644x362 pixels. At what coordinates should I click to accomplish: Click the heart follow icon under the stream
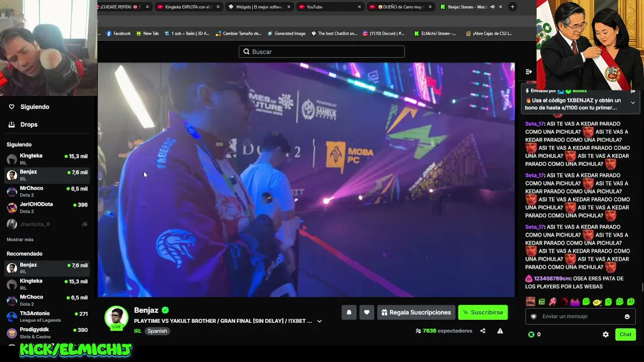click(x=367, y=312)
